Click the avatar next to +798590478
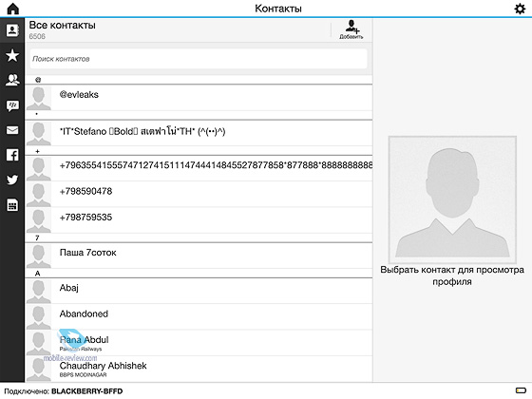This screenshot has width=532, height=399. pos(39,195)
